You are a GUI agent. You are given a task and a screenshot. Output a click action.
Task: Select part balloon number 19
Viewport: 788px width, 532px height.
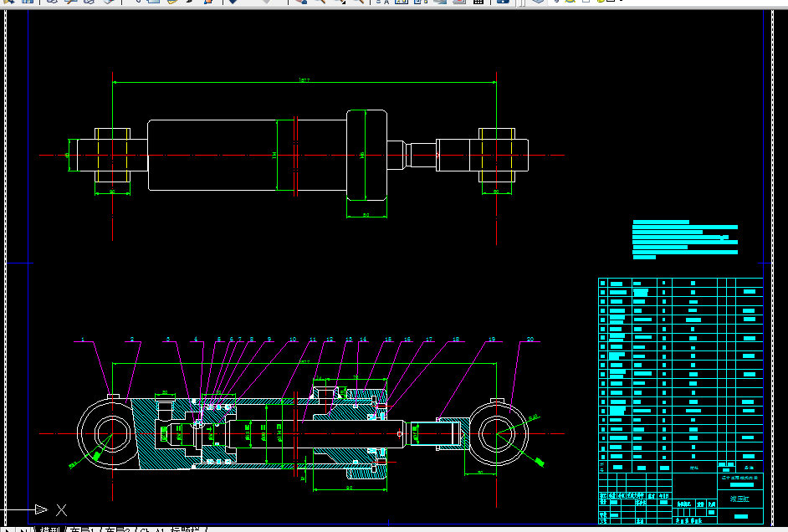point(492,340)
